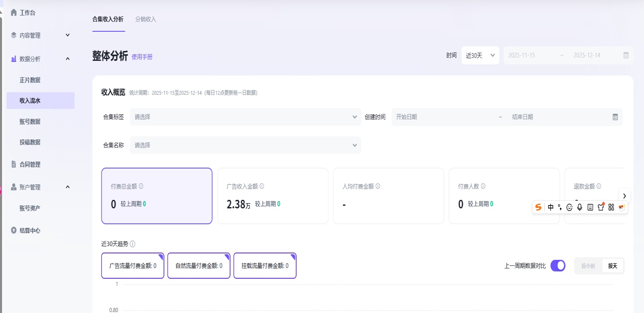Toggle the 上一周期数据对比 switch
Screen dimensions: 644x313
[x=558, y=266]
